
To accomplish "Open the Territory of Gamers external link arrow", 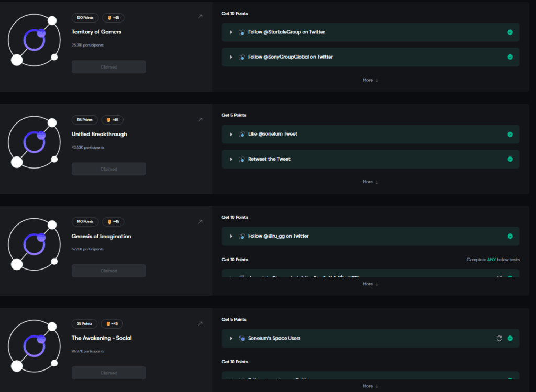I will click(x=200, y=17).
